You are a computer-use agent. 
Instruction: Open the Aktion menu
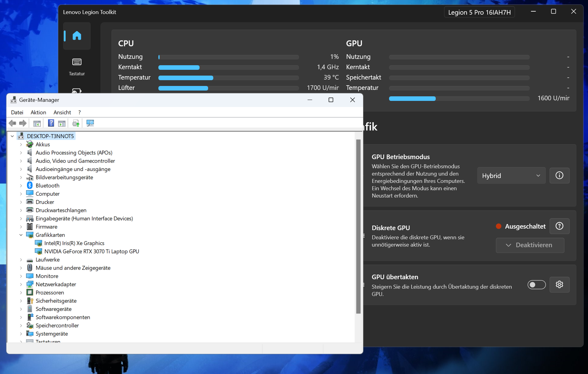click(x=38, y=112)
